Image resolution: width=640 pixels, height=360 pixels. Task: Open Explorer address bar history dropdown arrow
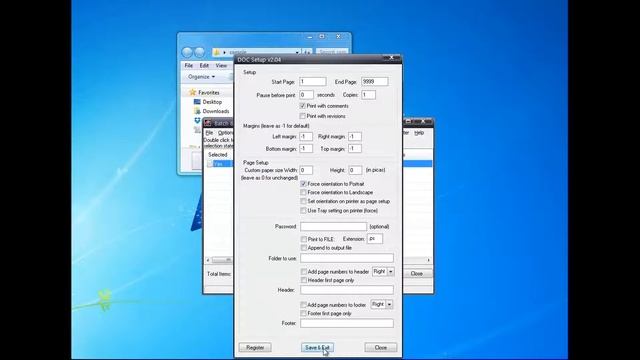[297, 52]
